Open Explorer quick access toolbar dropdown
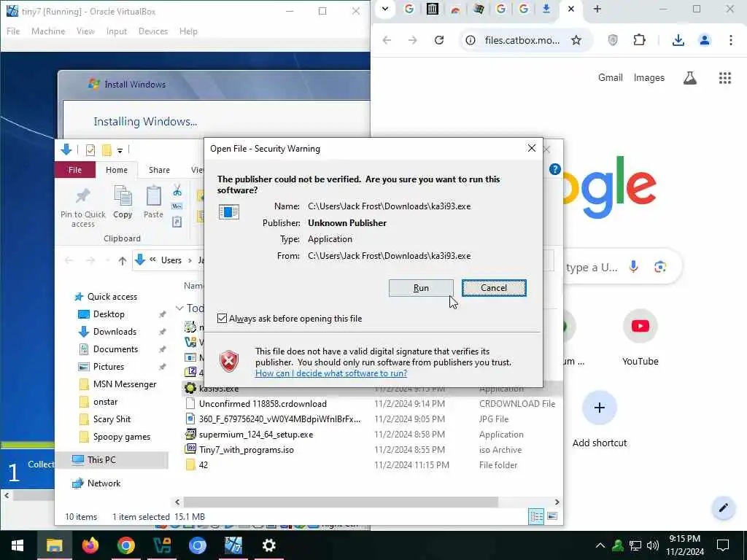The width and height of the screenshot is (747, 560). (120, 150)
